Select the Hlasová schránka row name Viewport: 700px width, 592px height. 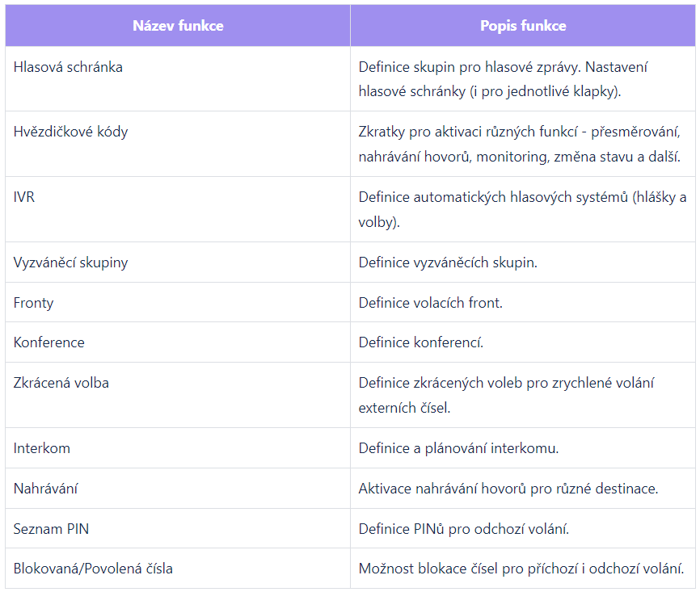coord(68,67)
